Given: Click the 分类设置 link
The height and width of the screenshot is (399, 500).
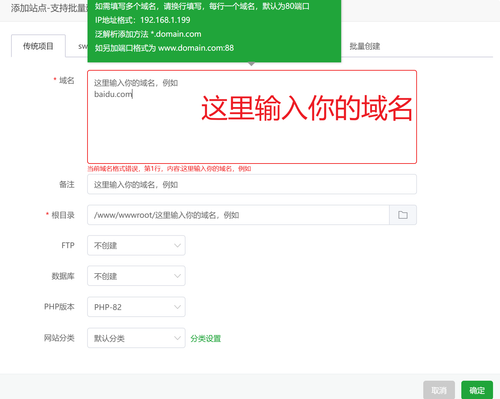Looking at the screenshot, I should pyautogui.click(x=206, y=339).
